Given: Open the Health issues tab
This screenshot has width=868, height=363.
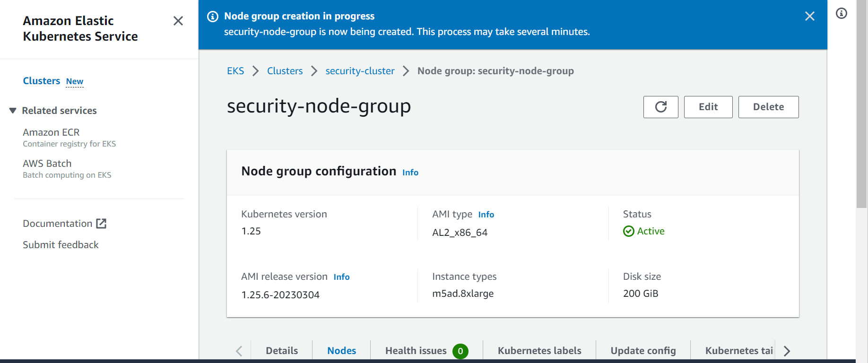Looking at the screenshot, I should pyautogui.click(x=416, y=351).
